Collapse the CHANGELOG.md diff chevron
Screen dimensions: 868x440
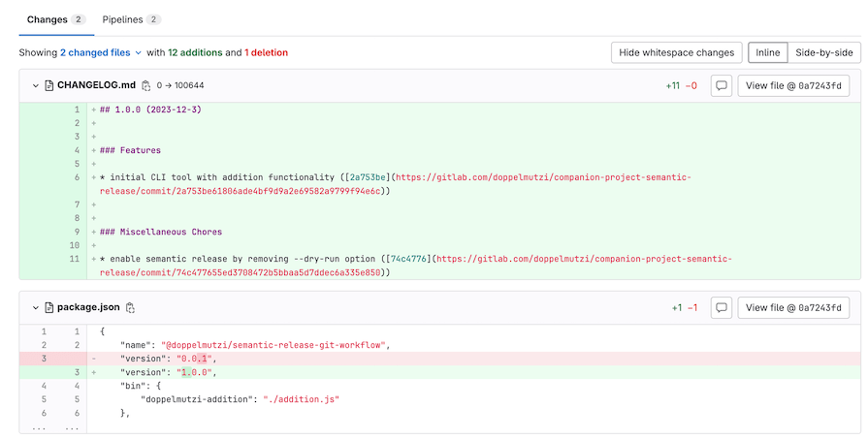[36, 86]
